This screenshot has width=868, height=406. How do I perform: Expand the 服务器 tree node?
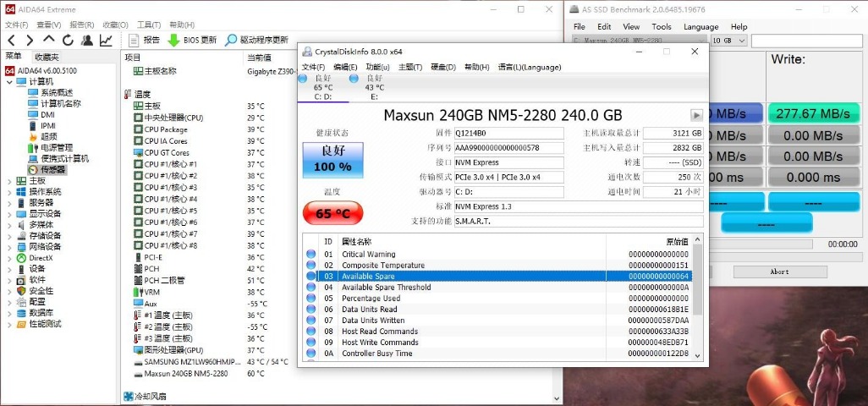point(9,203)
